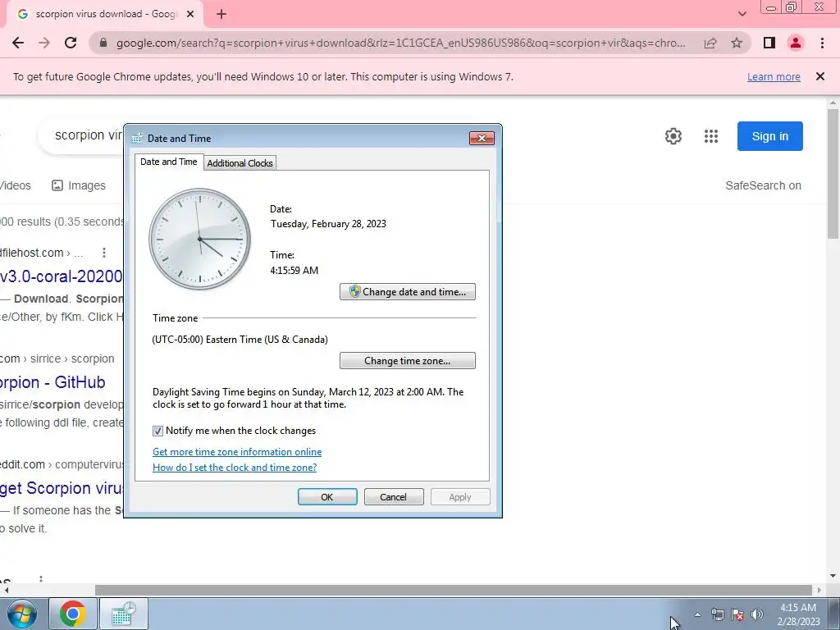Click the Google search box

(80, 135)
